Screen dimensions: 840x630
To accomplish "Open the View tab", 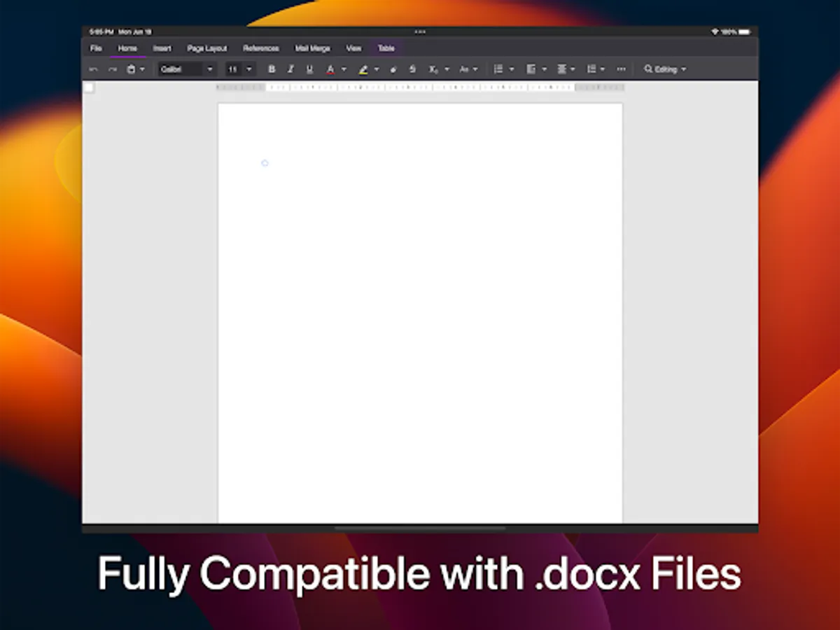I will coord(353,48).
